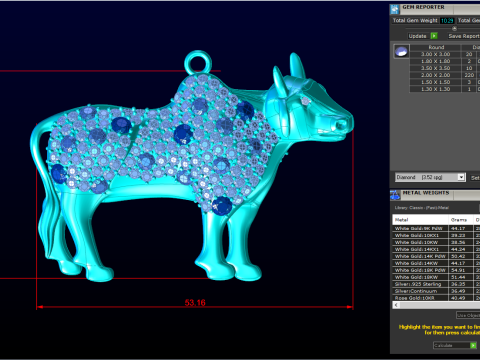
Task: Click the Total Gem Weight value 10.29
Action: tap(447, 21)
